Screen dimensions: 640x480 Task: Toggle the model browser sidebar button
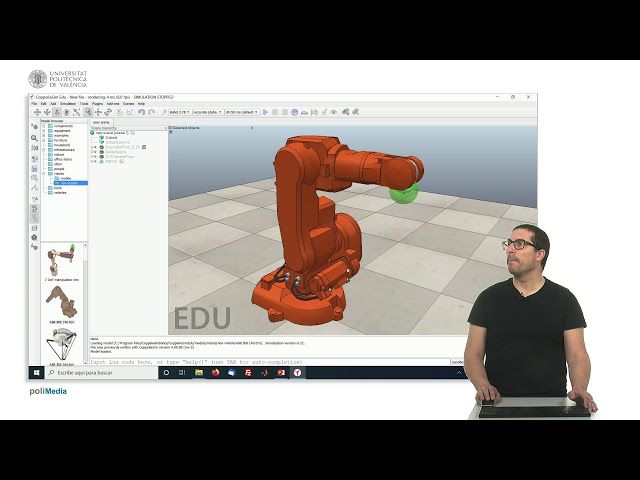click(34, 209)
